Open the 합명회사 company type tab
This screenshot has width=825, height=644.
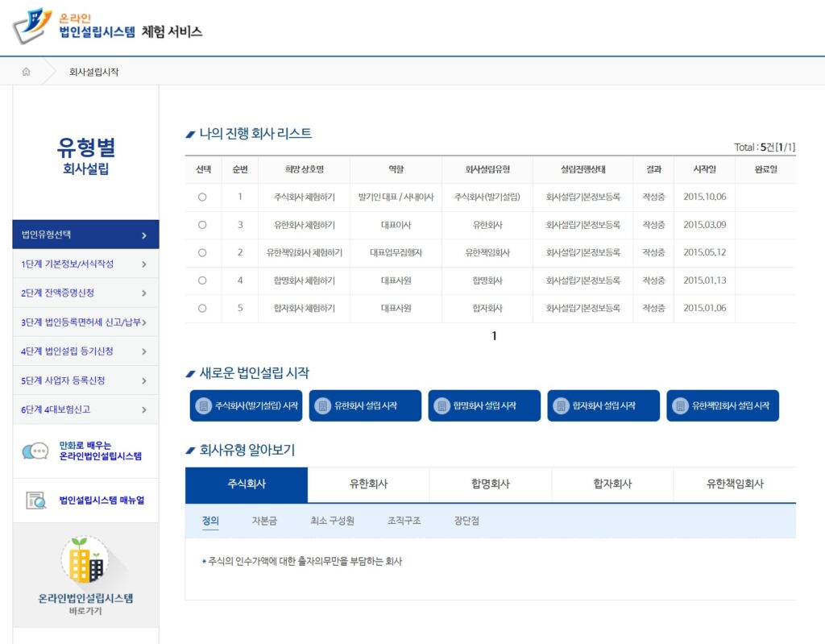[x=491, y=484]
